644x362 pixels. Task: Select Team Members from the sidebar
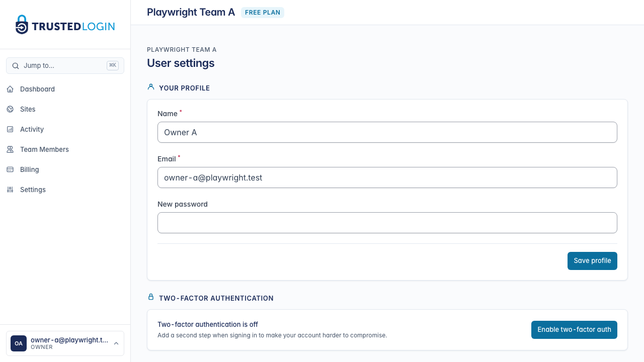[x=44, y=149]
